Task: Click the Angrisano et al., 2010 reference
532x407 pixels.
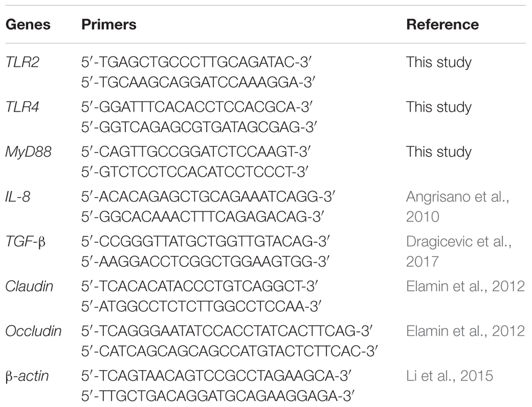Action: coord(458,206)
